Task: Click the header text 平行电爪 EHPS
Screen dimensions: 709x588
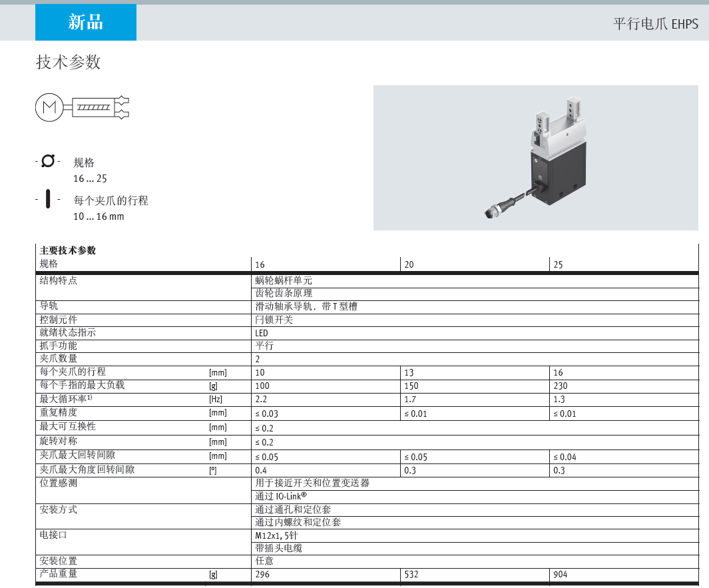Action: 656,23
